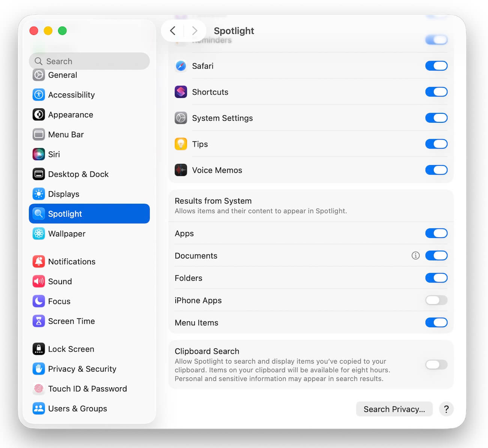Click the Results from System heading
This screenshot has height=448, width=488.
213,201
